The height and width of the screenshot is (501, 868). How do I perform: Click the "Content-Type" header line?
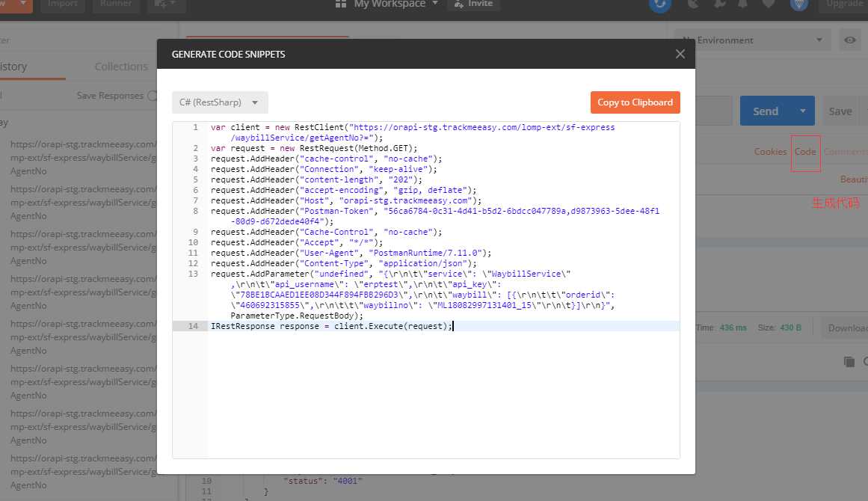pos(343,263)
